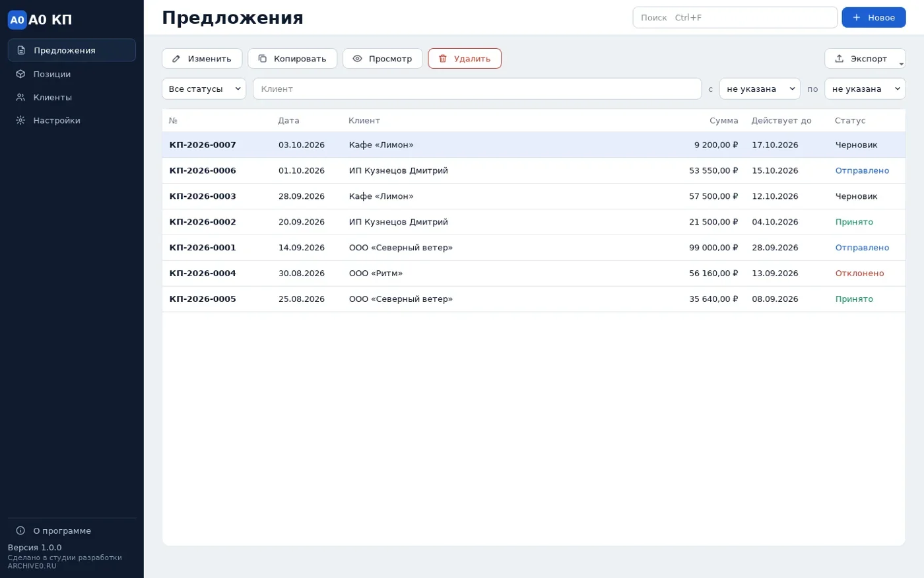Click the trash icon on Удалить
Viewport: 924px width, 578px height.
(x=443, y=59)
